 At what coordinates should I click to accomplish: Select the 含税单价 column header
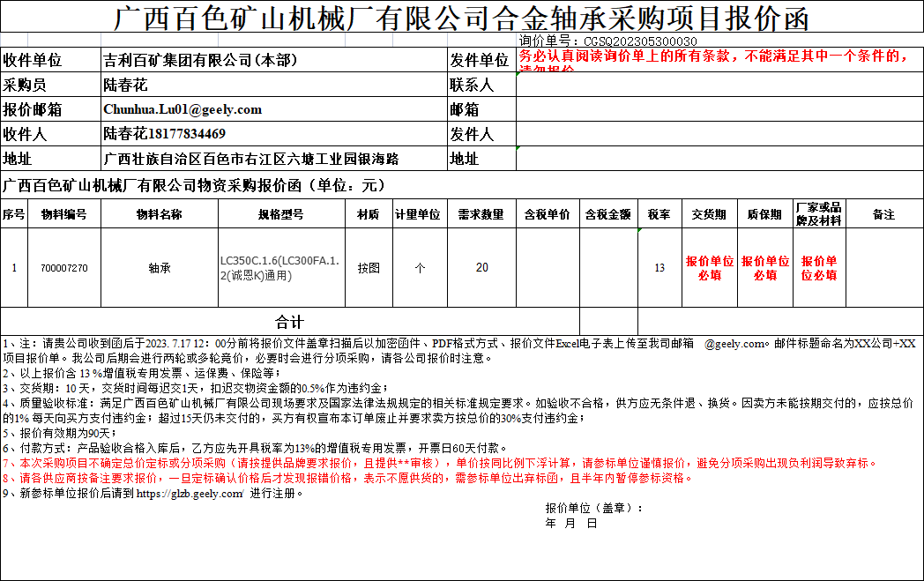tap(548, 214)
